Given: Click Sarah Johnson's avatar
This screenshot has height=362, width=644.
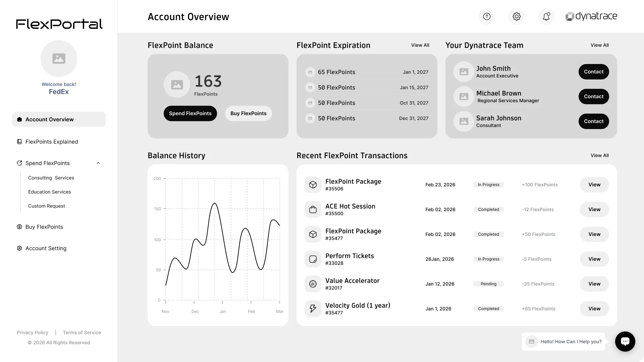Looking at the screenshot, I should (464, 121).
